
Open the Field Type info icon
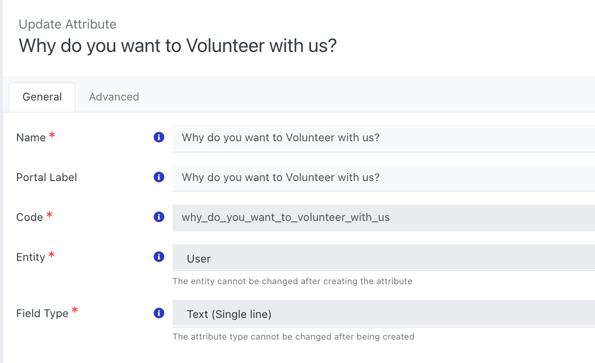click(159, 313)
